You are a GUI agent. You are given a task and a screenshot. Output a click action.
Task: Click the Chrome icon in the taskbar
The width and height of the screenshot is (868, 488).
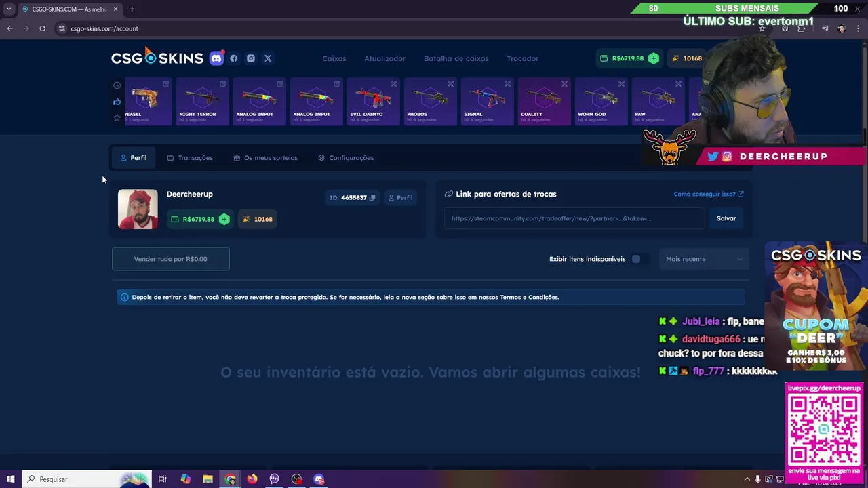[231, 479]
